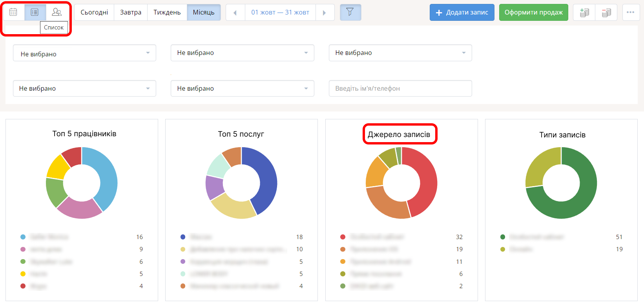The image size is (644, 307).
Task: Open date range 01 жовт — 31 жовт
Action: click(280, 13)
